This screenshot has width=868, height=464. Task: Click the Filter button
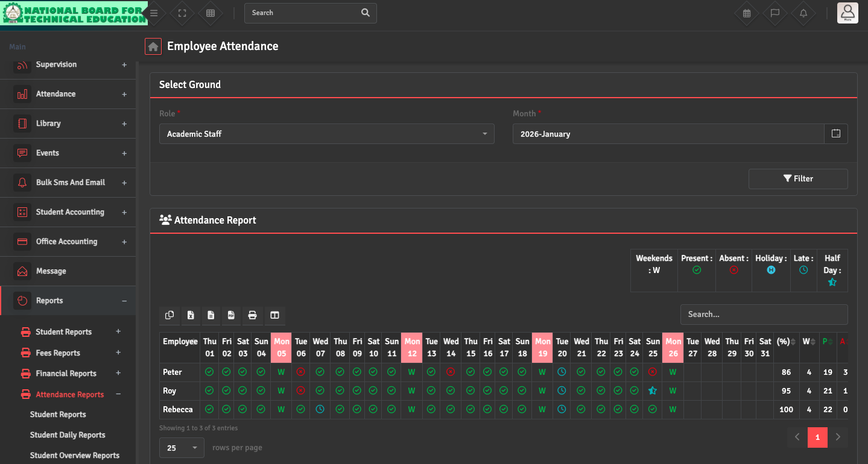797,179
